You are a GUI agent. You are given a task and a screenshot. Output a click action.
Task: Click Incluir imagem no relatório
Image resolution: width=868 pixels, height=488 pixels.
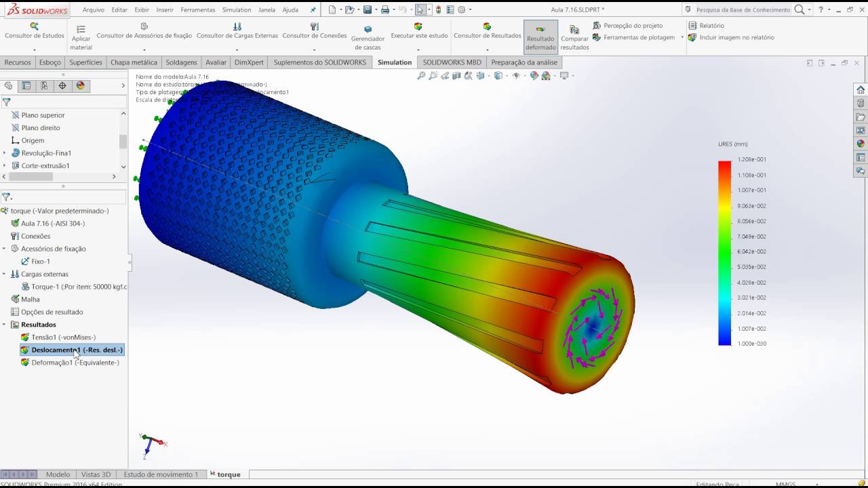pos(731,37)
